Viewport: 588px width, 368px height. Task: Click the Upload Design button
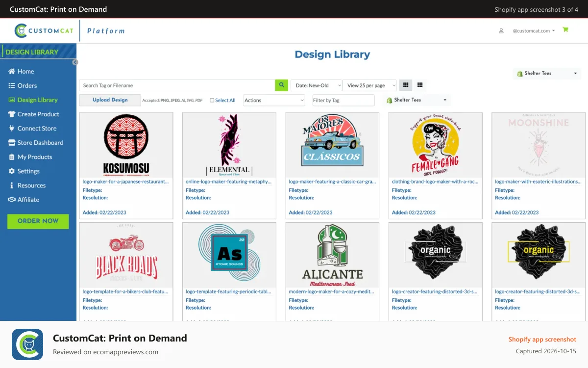pyautogui.click(x=110, y=100)
